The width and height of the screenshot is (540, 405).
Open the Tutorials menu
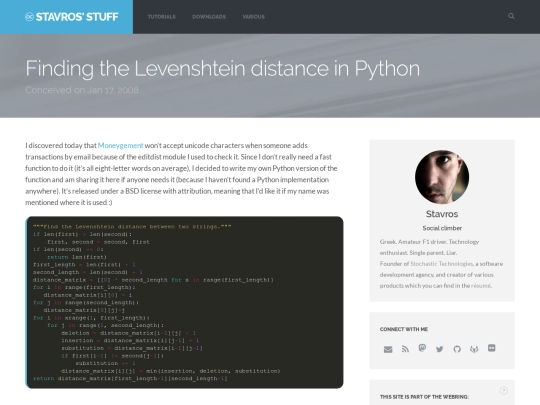click(x=162, y=17)
